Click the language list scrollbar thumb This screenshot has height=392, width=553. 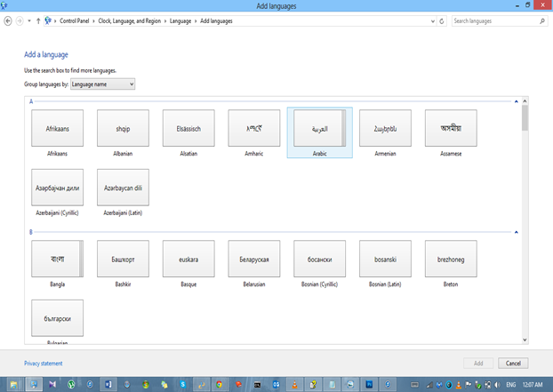[525, 118]
